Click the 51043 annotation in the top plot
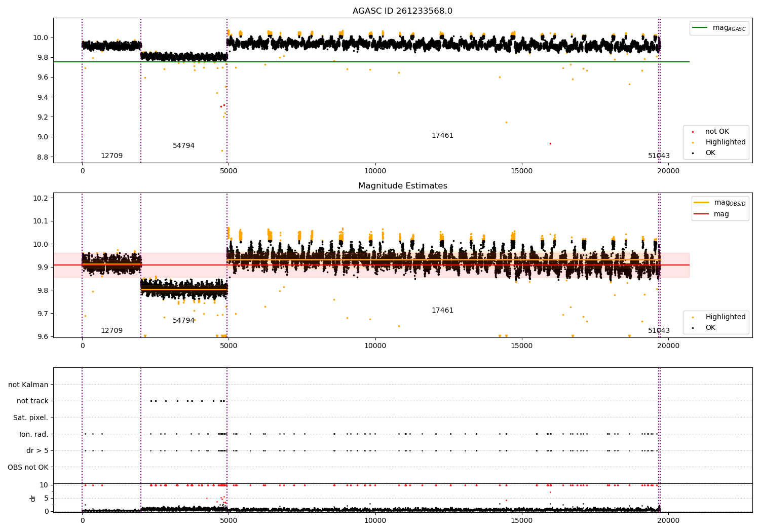The width and height of the screenshot is (760, 532). click(659, 156)
